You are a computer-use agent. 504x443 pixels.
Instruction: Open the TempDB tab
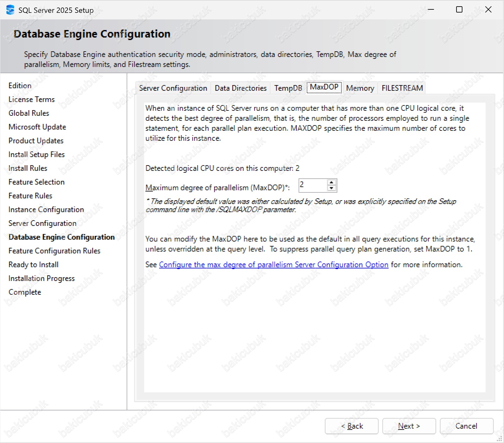288,88
